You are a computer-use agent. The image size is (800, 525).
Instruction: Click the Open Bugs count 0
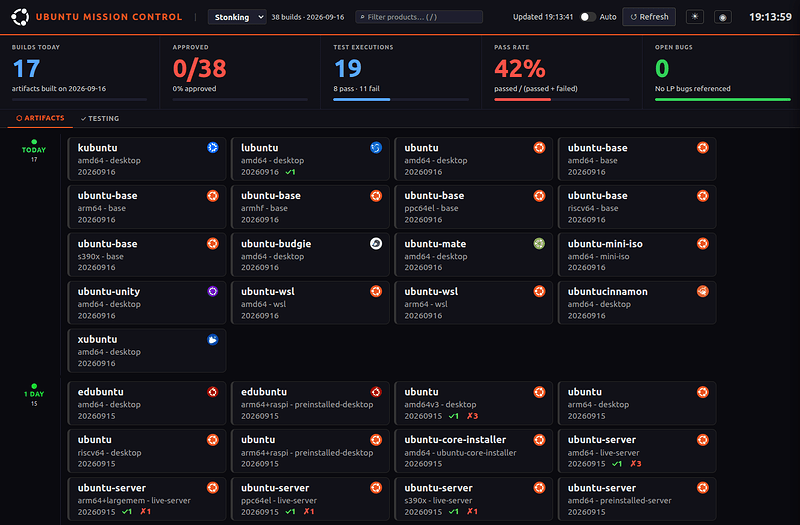tap(662, 68)
